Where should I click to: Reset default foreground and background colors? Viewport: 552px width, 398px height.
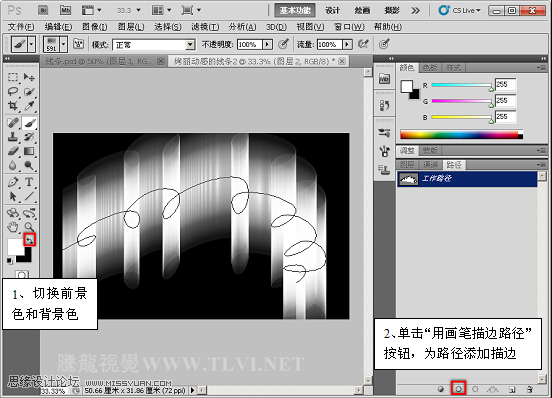click(x=10, y=261)
